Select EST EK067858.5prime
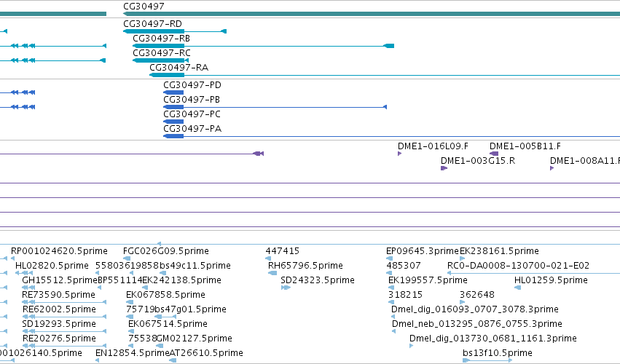The height and width of the screenshot is (364, 620). coord(165,295)
